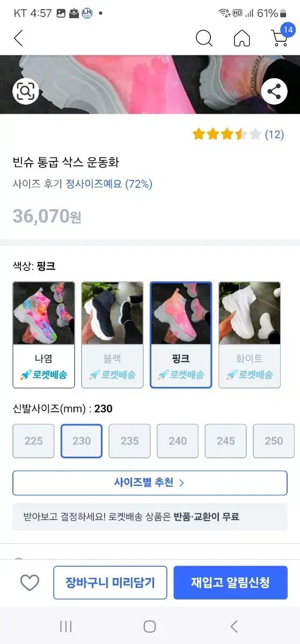
Task: Tap Android home navigation button
Action: pos(150,626)
